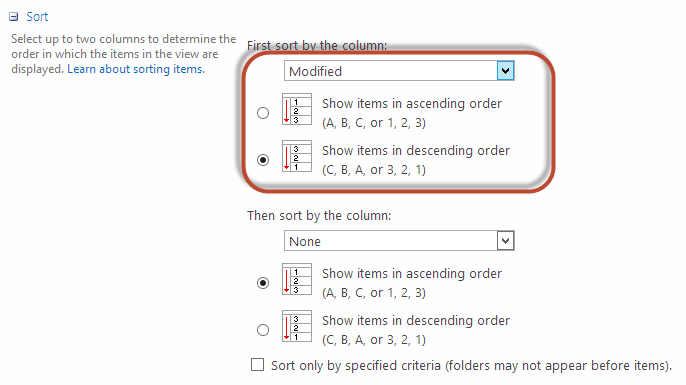Open Learn about sorting items link
This screenshot has width=686, height=385.
(136, 69)
